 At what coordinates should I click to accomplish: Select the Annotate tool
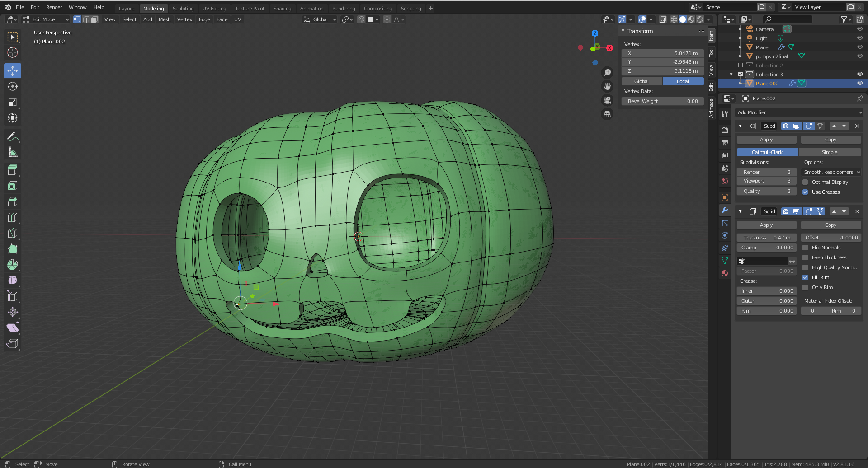pyautogui.click(x=13, y=136)
